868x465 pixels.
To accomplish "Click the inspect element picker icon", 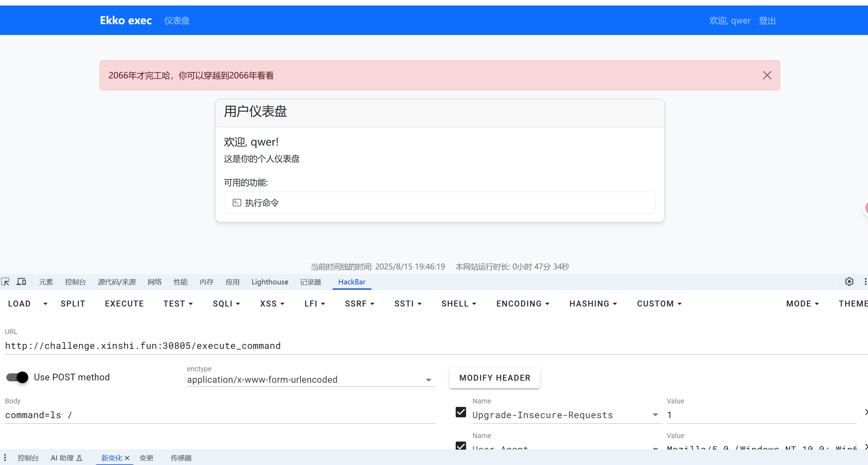I will click(5, 282).
